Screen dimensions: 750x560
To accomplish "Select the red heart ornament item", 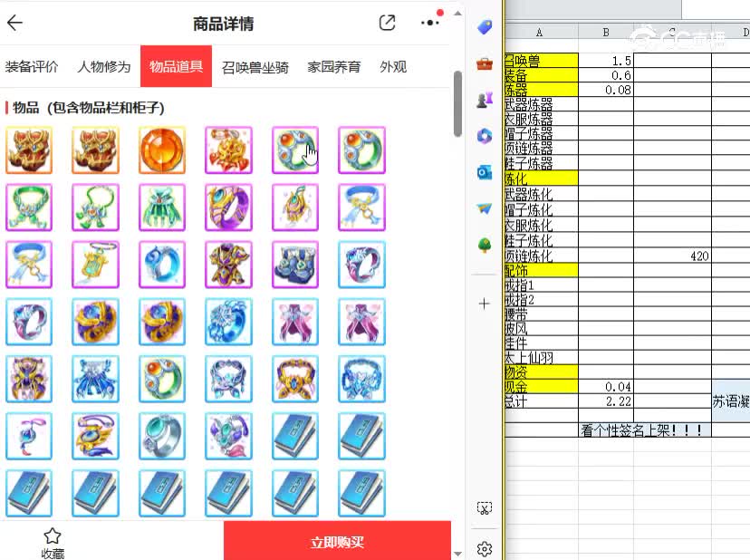I will (228, 150).
